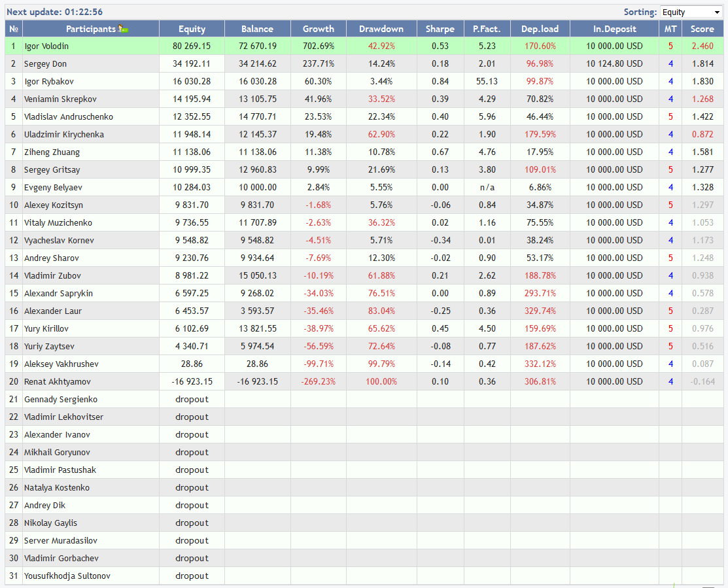Click profit factor value 55.13
Image resolution: width=728 pixels, height=588 pixels.
(487, 81)
